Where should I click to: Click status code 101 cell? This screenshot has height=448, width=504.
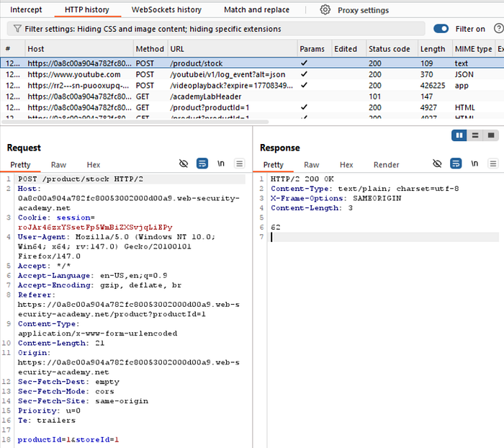click(375, 97)
